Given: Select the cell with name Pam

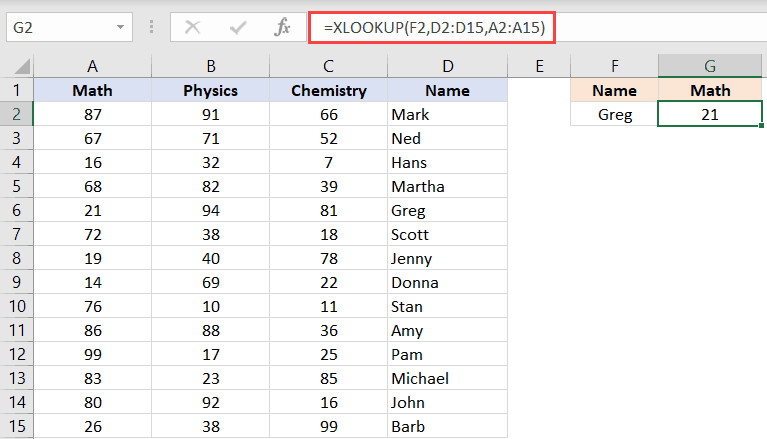Looking at the screenshot, I should pos(448,354).
